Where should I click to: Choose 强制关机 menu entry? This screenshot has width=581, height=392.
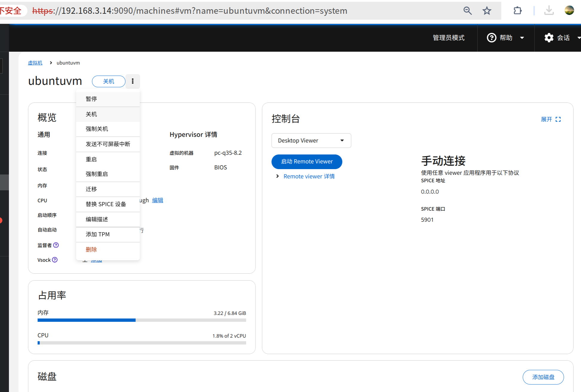pos(108,129)
